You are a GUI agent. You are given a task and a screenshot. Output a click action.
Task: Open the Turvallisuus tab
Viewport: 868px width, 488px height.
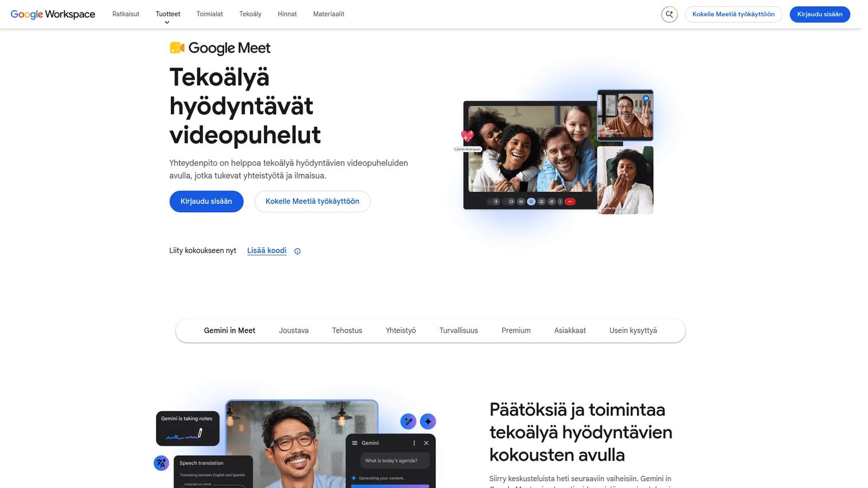click(459, 330)
